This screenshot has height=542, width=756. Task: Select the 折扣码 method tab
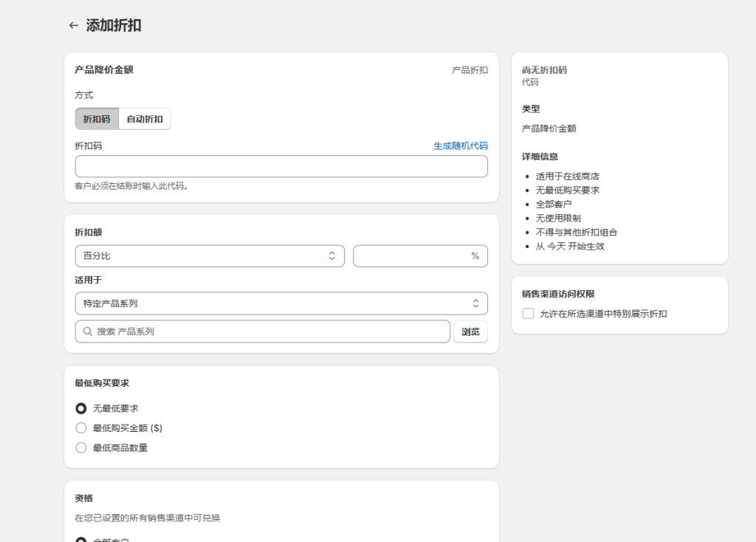coord(97,118)
